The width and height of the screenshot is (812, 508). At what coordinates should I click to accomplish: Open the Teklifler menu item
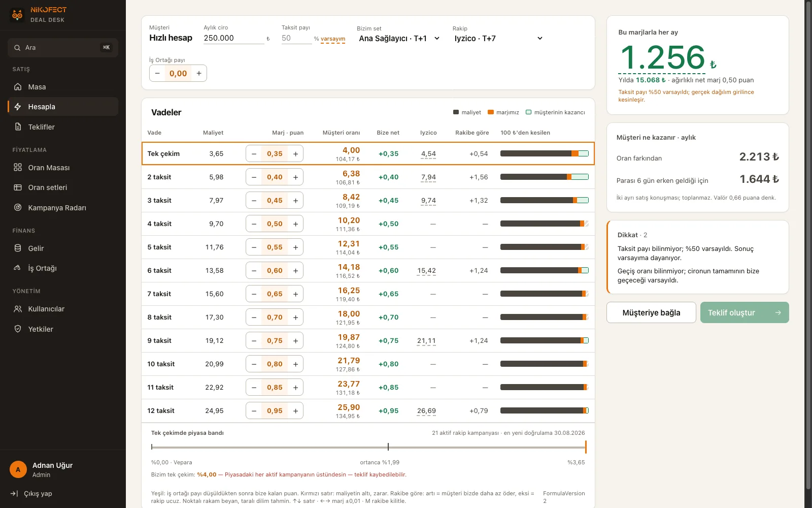63,127
